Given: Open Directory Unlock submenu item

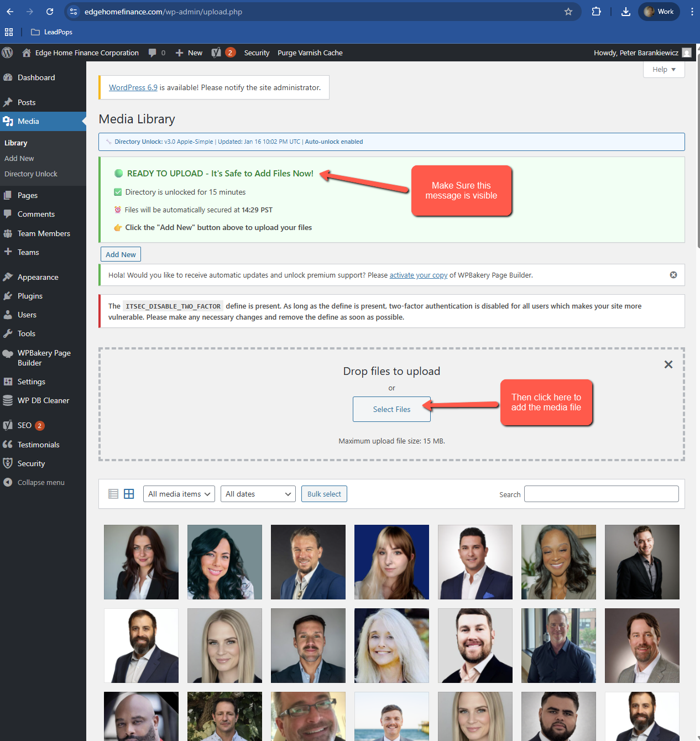Looking at the screenshot, I should pyautogui.click(x=31, y=174).
